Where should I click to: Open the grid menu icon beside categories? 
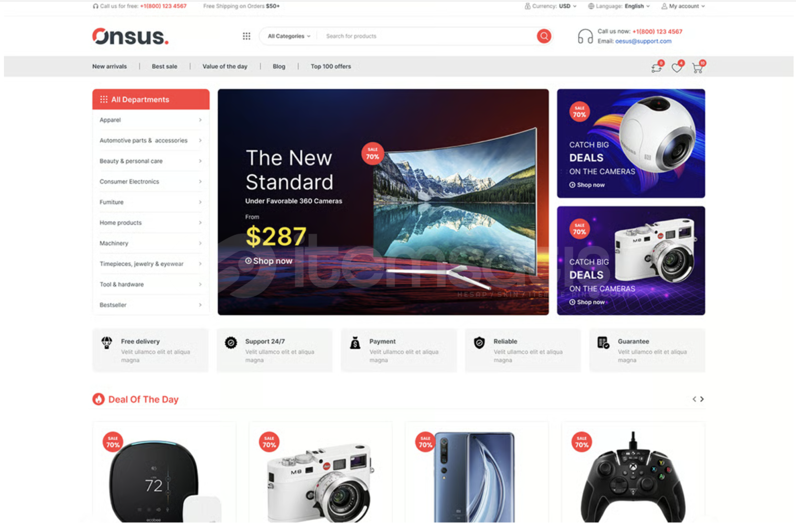246,36
